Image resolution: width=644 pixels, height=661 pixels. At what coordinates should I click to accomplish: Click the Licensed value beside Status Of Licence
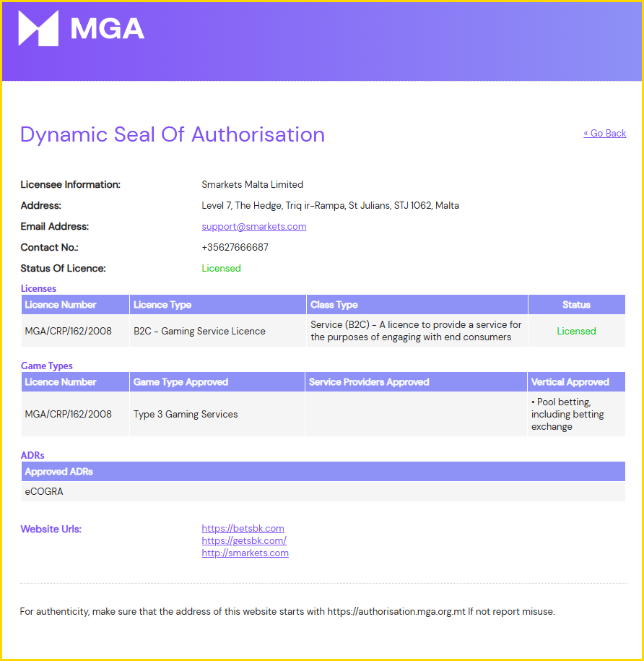(221, 269)
